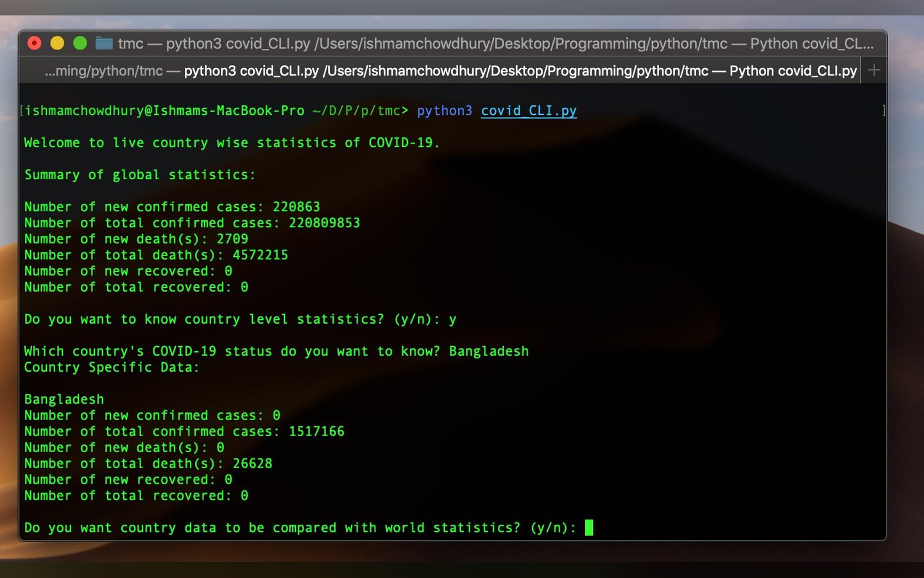Click 'Country Specific Data:' line
This screenshot has width=924, height=578.
click(x=112, y=367)
